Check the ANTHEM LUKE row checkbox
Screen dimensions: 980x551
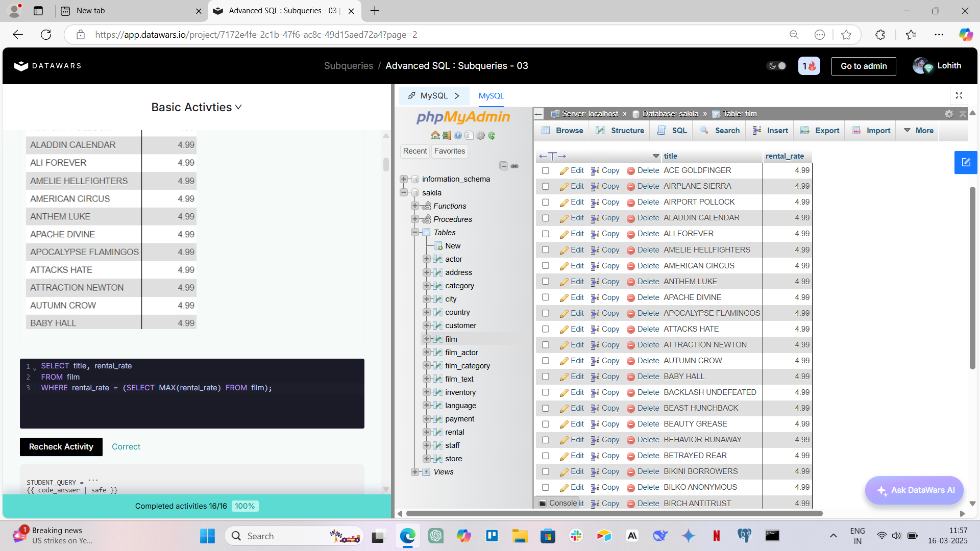pyautogui.click(x=546, y=282)
